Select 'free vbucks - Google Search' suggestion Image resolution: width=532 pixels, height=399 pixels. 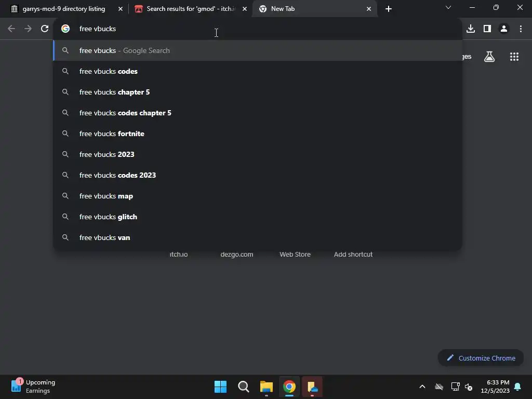258,50
